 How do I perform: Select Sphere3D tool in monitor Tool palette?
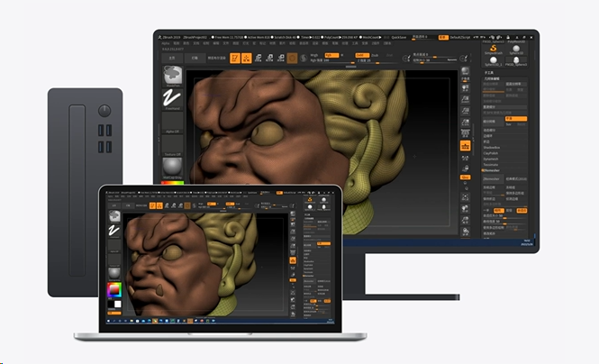[516, 50]
